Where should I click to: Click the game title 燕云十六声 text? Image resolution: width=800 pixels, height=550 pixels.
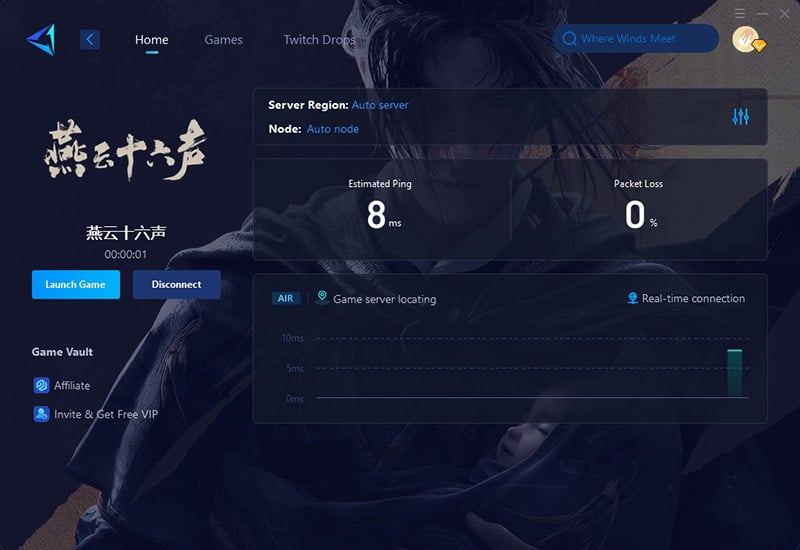coord(126,233)
